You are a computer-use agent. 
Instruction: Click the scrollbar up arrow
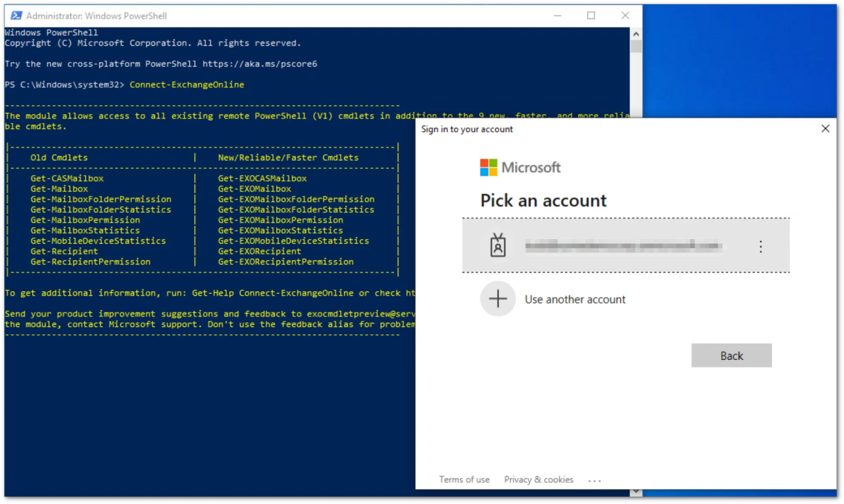pos(635,33)
